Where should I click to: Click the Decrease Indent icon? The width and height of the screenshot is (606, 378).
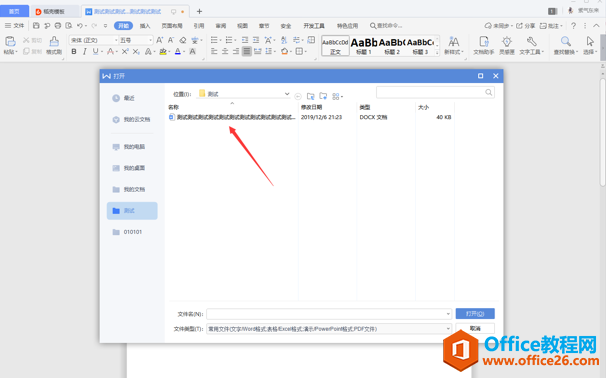pyautogui.click(x=245, y=40)
